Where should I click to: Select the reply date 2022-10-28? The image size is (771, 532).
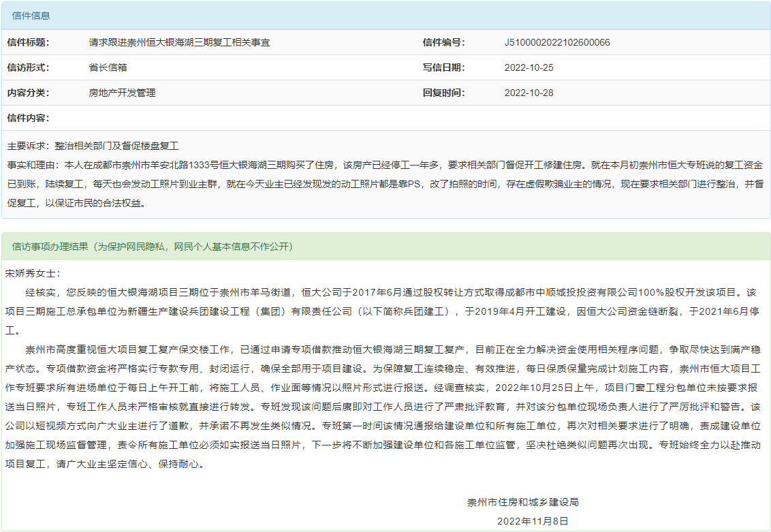(529, 93)
